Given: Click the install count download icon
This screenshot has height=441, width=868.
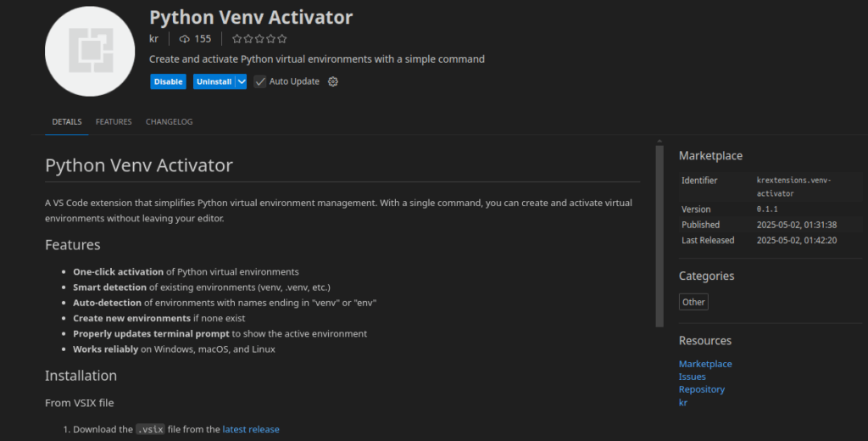Looking at the screenshot, I should coord(185,39).
